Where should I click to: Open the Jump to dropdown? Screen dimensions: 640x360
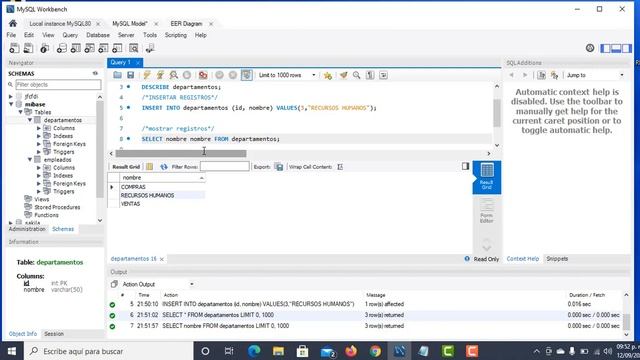(595, 75)
